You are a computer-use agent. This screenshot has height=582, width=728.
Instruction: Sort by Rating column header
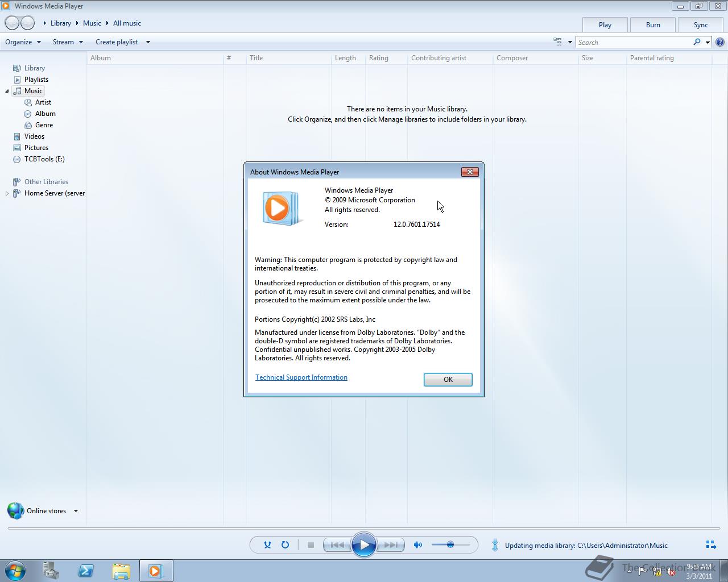pos(386,58)
